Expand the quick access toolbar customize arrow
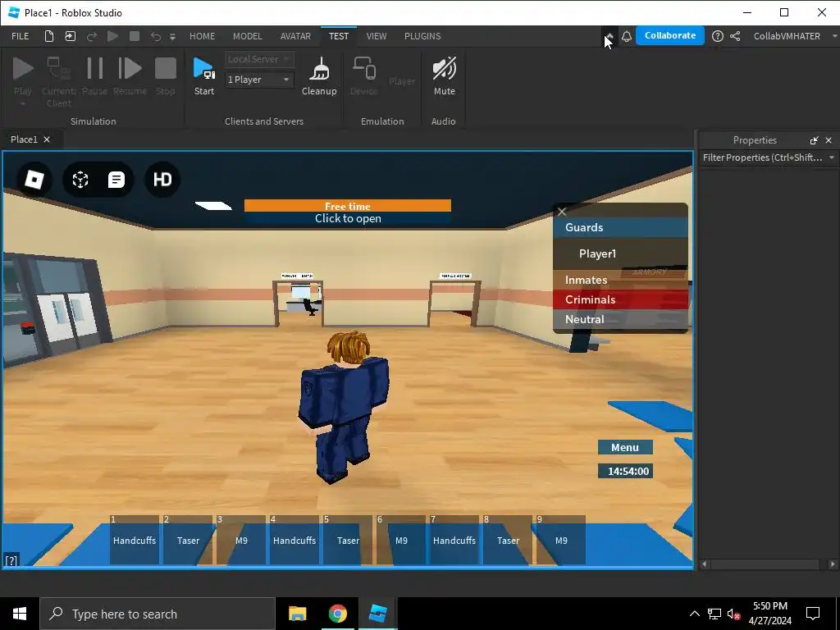 tap(172, 36)
